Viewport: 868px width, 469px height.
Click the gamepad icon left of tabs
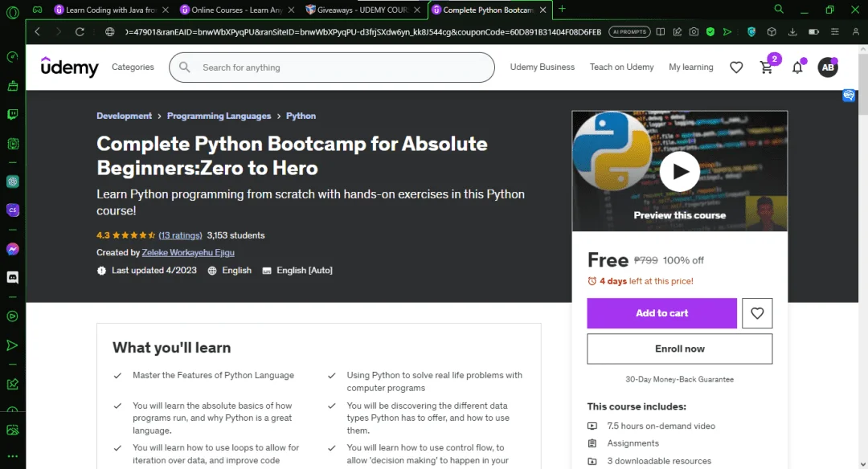37,10
